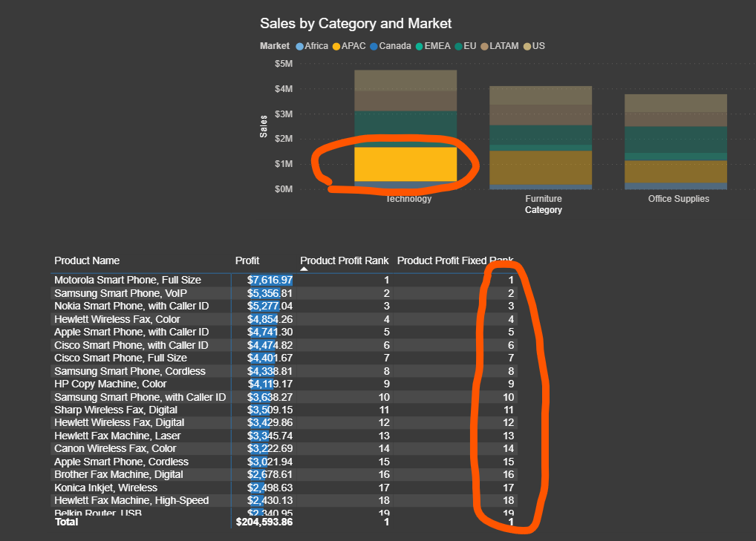This screenshot has height=541, width=756.
Task: Select Cisco Smart Phone, with Caller ID
Action: pyautogui.click(x=284, y=345)
